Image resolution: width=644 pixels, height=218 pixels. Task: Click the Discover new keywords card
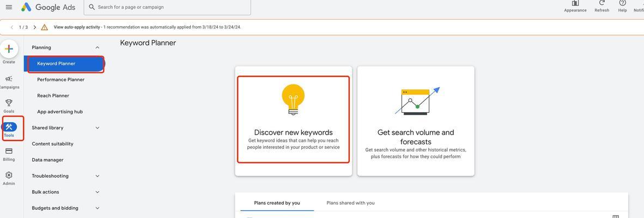(293, 119)
